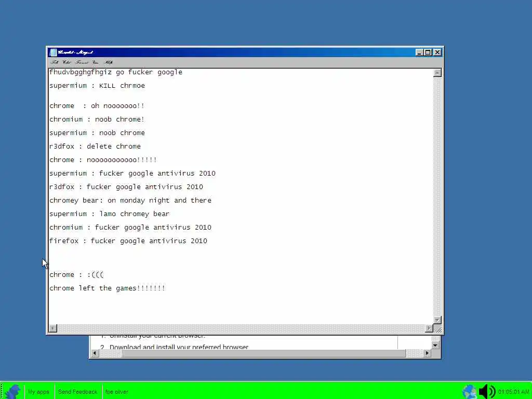Click line 'chromium : noob chrome!'
This screenshot has height=399, width=532.
(97, 119)
